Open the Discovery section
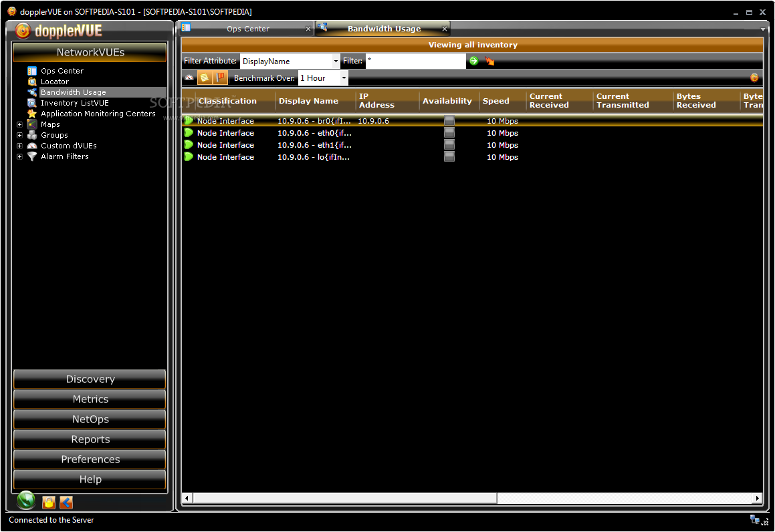 90,379
